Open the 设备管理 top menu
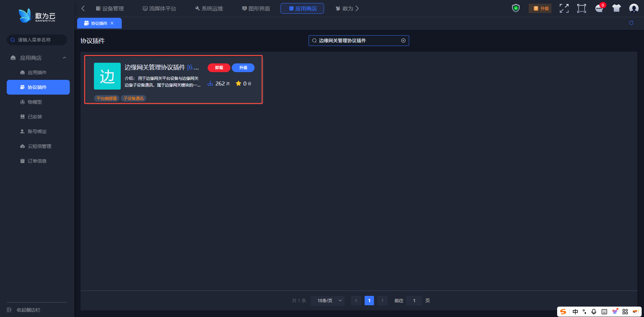This screenshot has width=644, height=317. click(110, 8)
